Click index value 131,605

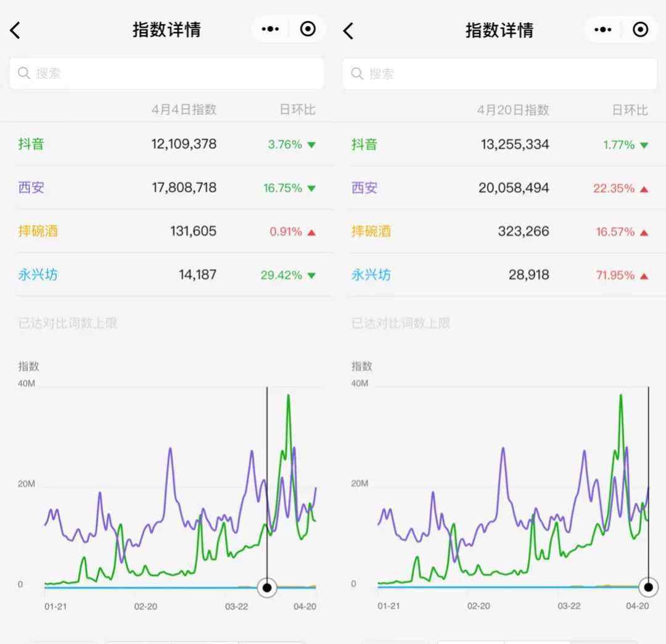click(x=193, y=231)
